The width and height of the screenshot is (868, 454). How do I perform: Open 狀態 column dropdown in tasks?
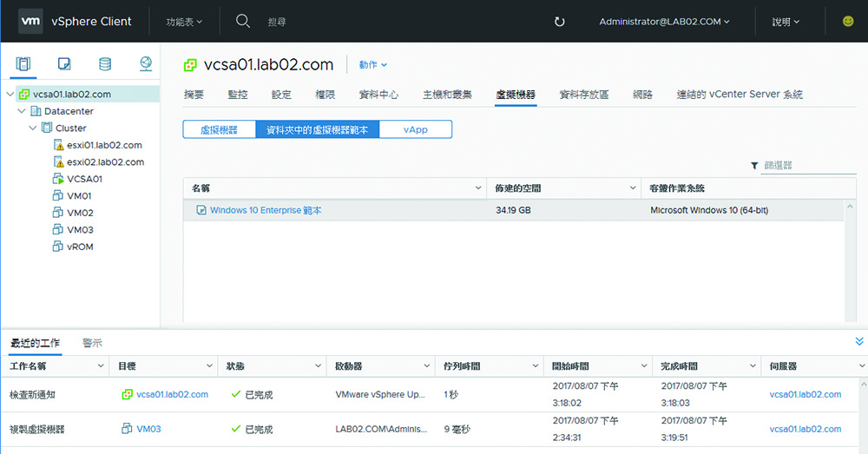318,366
